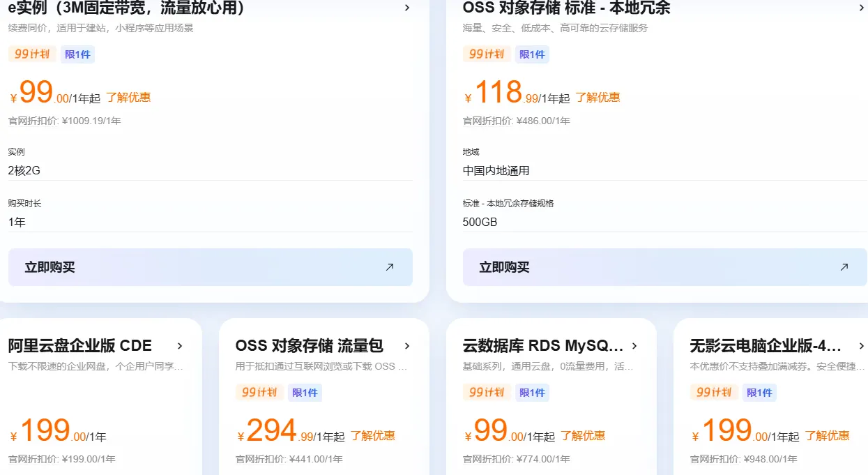Open the OSS 对象存储 流量包 chevron
This screenshot has height=475, width=868.
[407, 346]
